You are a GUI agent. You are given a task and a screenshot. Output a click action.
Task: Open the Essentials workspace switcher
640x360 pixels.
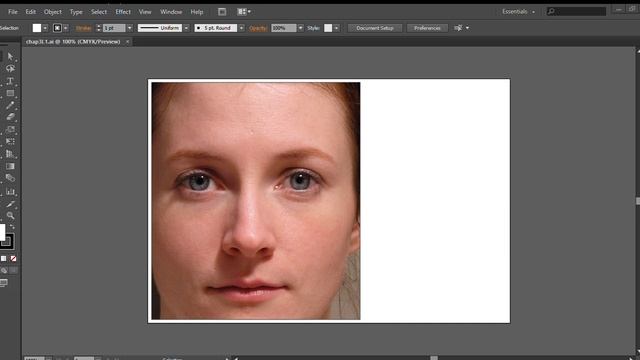tap(518, 12)
